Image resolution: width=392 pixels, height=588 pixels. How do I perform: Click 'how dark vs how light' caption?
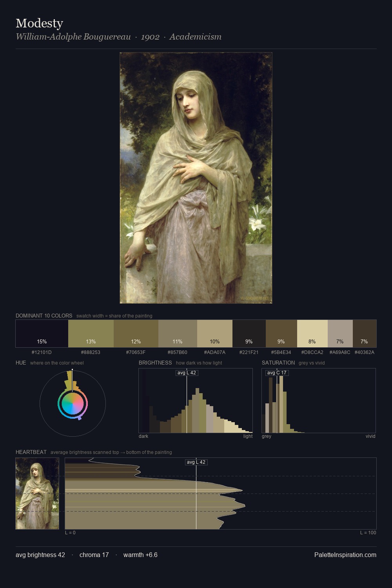[x=199, y=363]
